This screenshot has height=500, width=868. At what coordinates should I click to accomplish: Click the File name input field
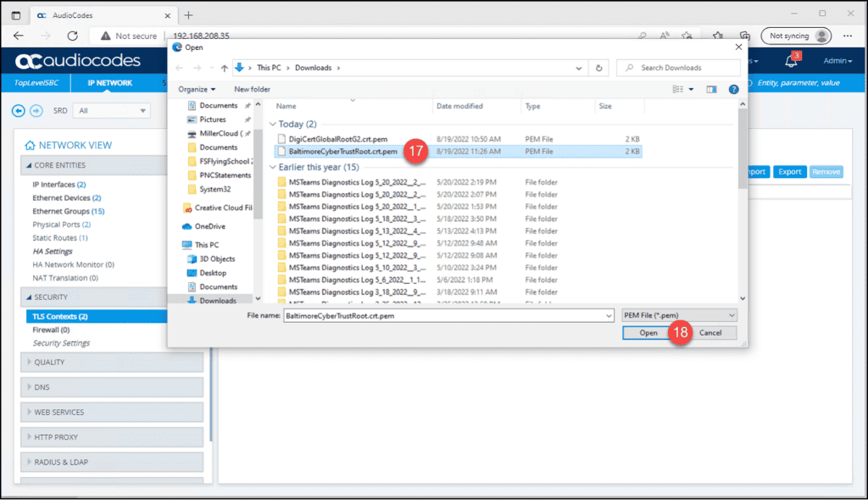click(x=448, y=315)
